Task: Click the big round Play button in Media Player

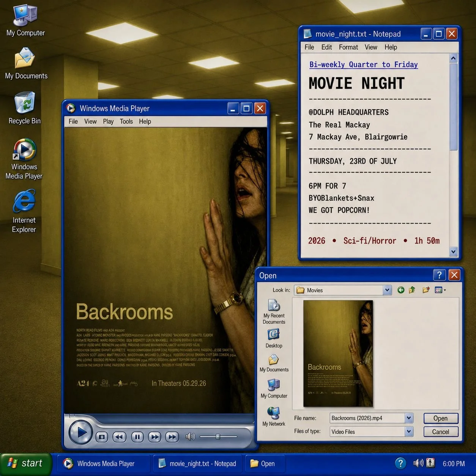Action: pyautogui.click(x=80, y=432)
